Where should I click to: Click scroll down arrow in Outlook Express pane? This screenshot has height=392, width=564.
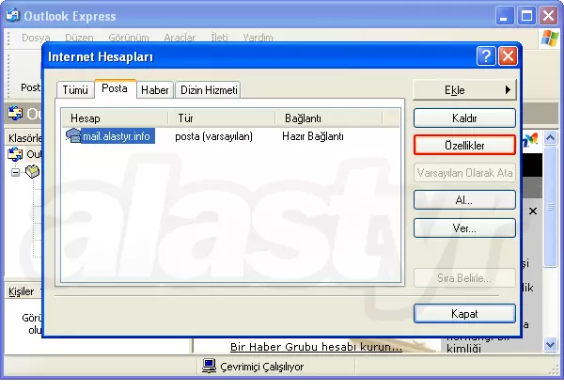click(x=550, y=345)
